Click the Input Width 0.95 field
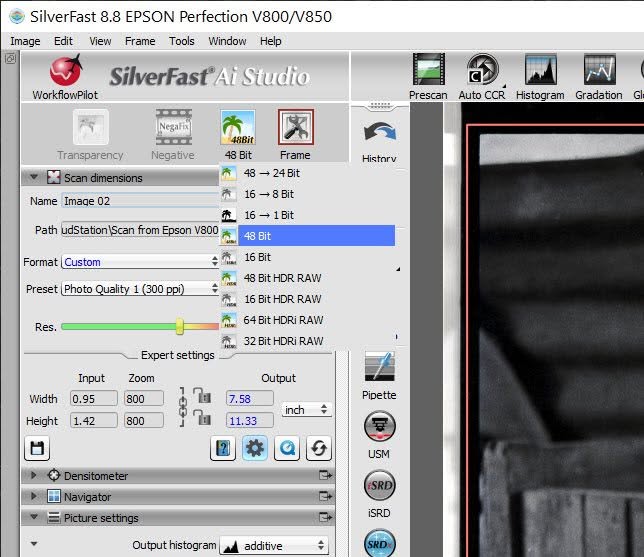Image resolution: width=644 pixels, height=557 pixels. tap(94, 398)
